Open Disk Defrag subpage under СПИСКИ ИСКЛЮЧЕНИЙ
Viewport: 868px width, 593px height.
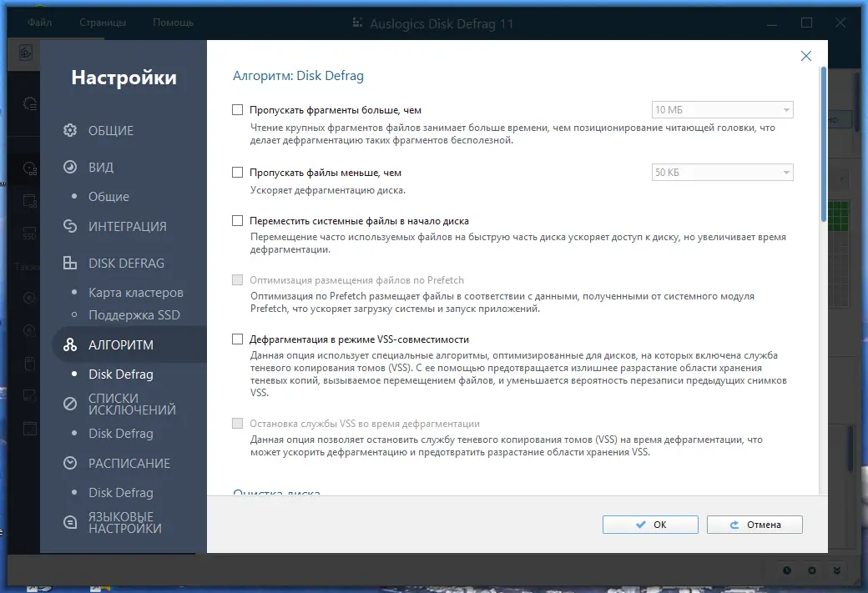tap(121, 433)
